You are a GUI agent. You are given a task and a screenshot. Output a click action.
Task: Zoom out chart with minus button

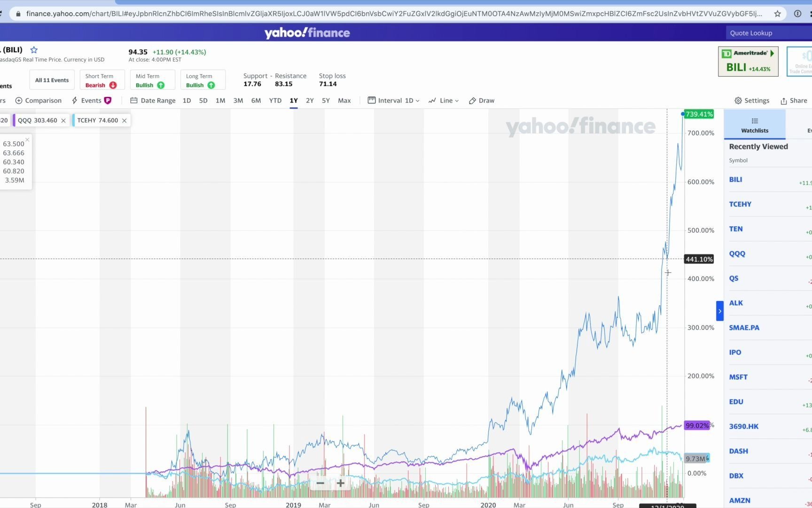(320, 483)
